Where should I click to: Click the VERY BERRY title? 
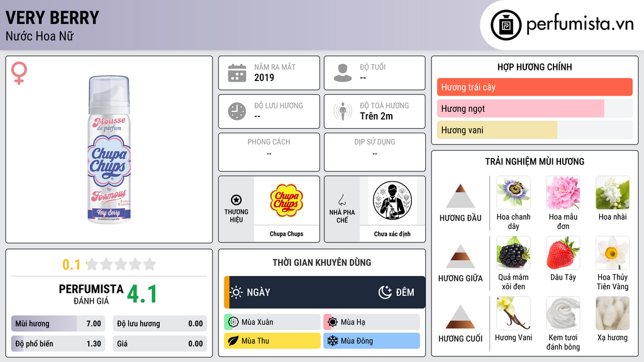tap(52, 18)
